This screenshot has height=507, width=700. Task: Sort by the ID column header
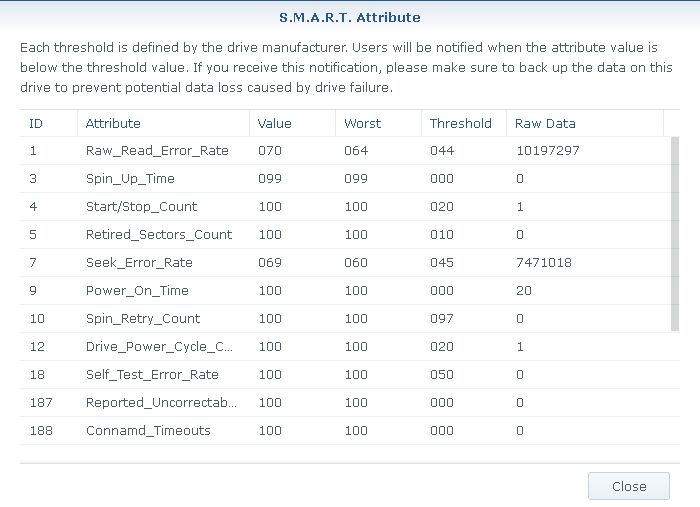tap(49, 123)
